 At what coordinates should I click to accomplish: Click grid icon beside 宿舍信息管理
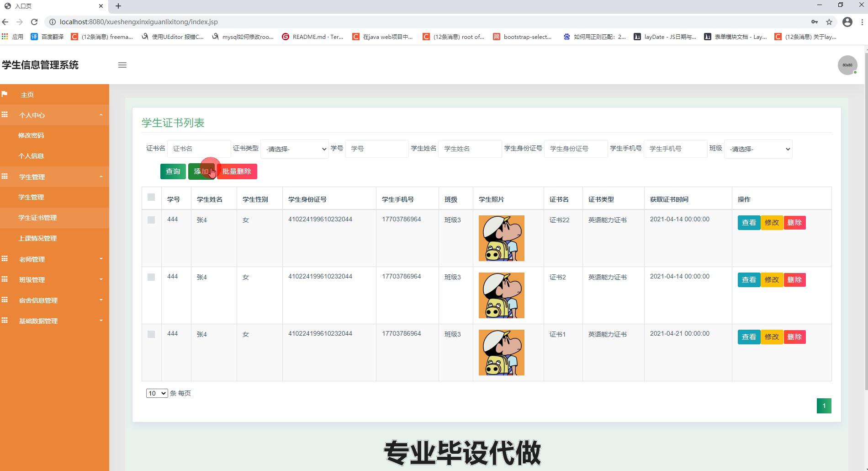(x=5, y=300)
